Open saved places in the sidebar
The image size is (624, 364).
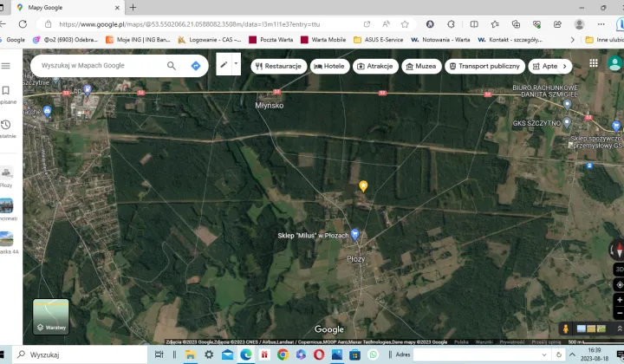point(6,91)
